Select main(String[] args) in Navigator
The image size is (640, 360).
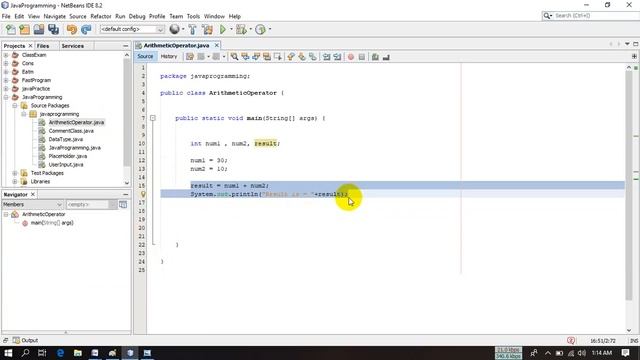[52, 223]
